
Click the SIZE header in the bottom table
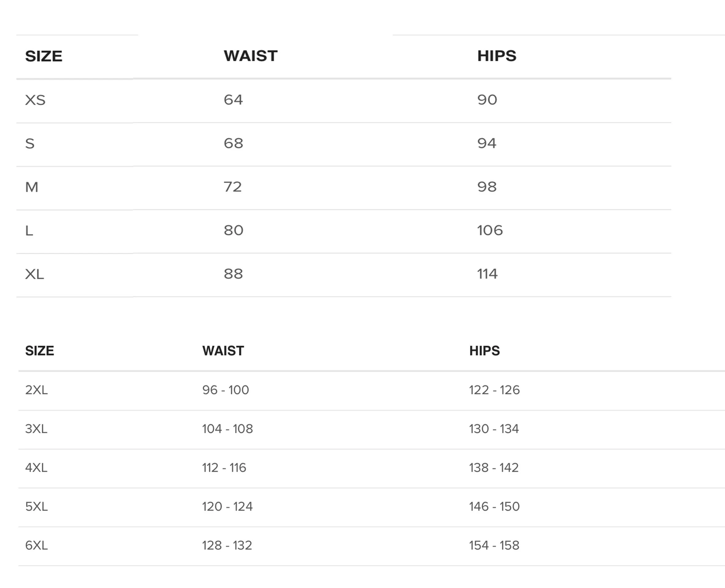pyautogui.click(x=40, y=351)
